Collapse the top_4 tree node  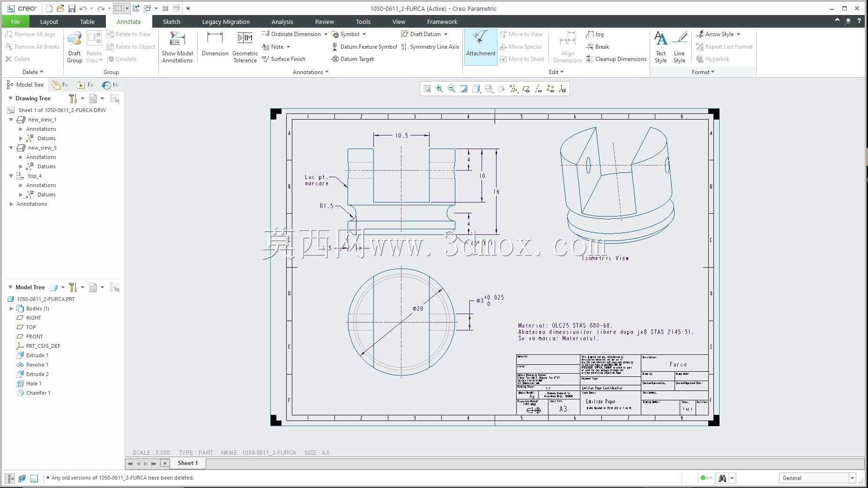(x=11, y=176)
